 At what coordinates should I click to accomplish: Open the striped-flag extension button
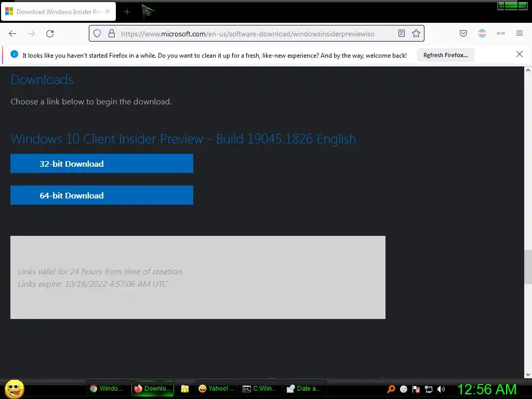tap(482, 33)
